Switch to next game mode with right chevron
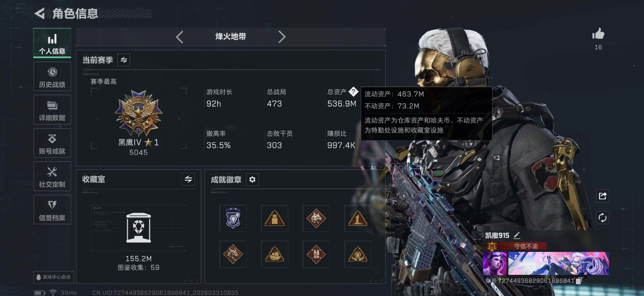 coord(282,37)
